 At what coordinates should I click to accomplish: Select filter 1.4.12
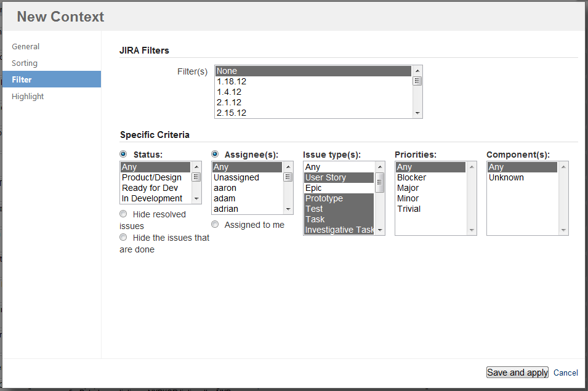pyautogui.click(x=313, y=92)
